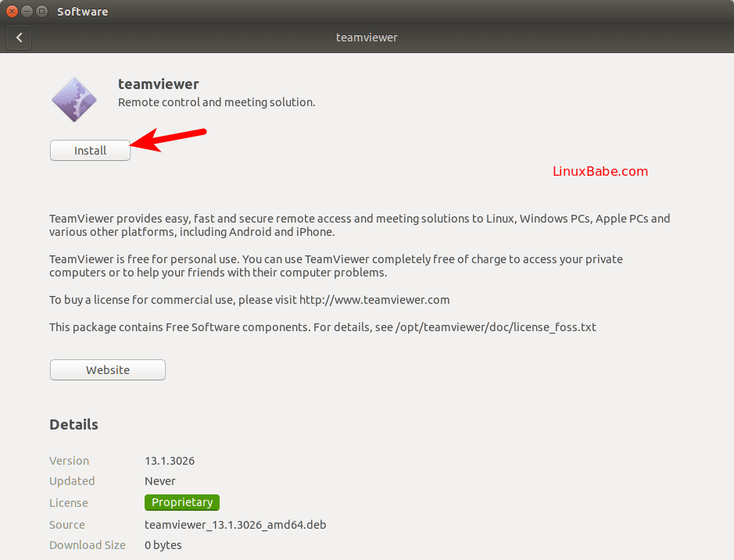The height and width of the screenshot is (560, 734).
Task: Click the teamviewer application icon
Action: [74, 100]
